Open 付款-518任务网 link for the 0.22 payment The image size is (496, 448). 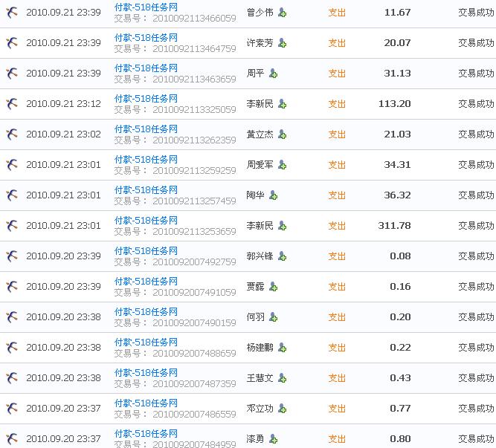(x=146, y=343)
